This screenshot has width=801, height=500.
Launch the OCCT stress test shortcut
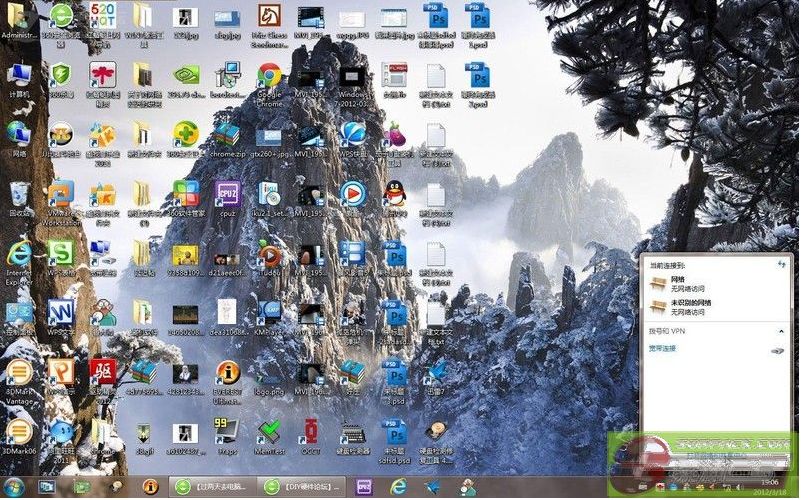(311, 433)
